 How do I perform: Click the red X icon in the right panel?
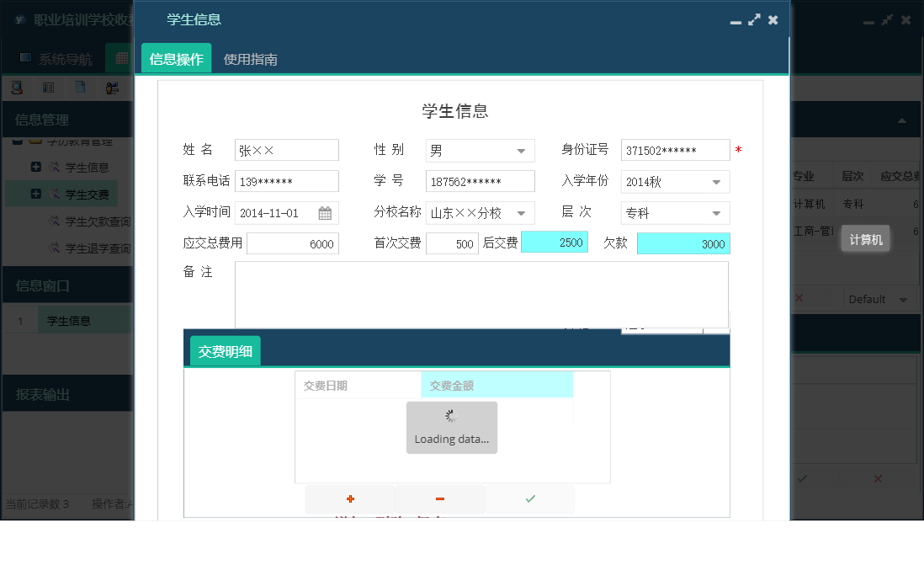pyautogui.click(x=877, y=478)
